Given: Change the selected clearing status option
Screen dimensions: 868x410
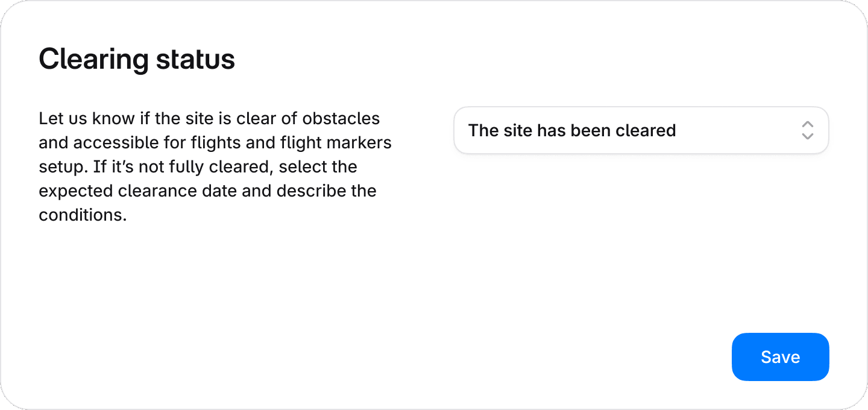Looking at the screenshot, I should point(641,130).
